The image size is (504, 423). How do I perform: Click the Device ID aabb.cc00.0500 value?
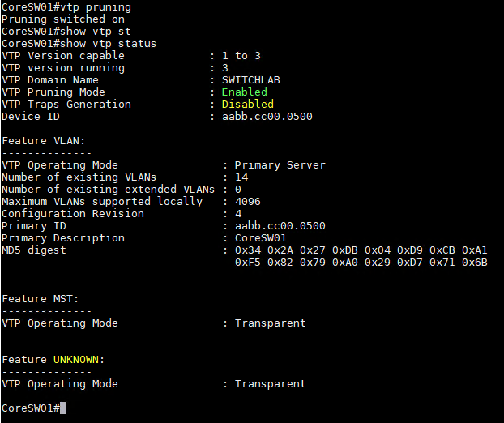[x=267, y=117]
